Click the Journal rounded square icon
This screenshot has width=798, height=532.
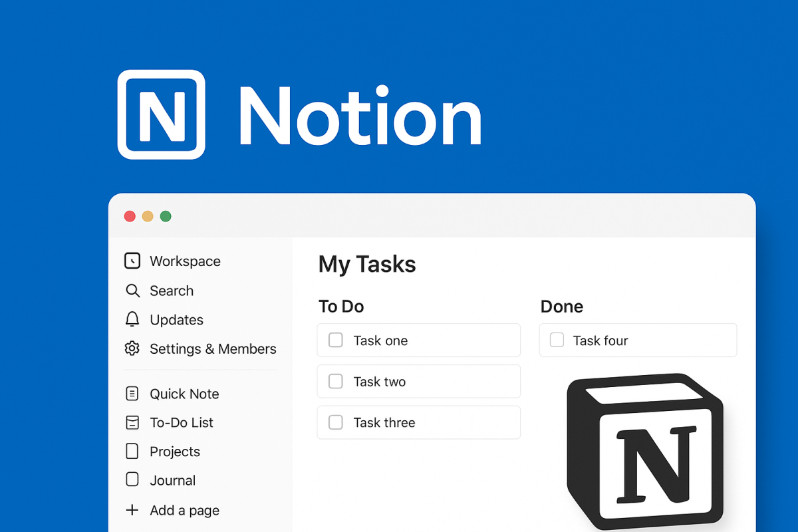(132, 480)
